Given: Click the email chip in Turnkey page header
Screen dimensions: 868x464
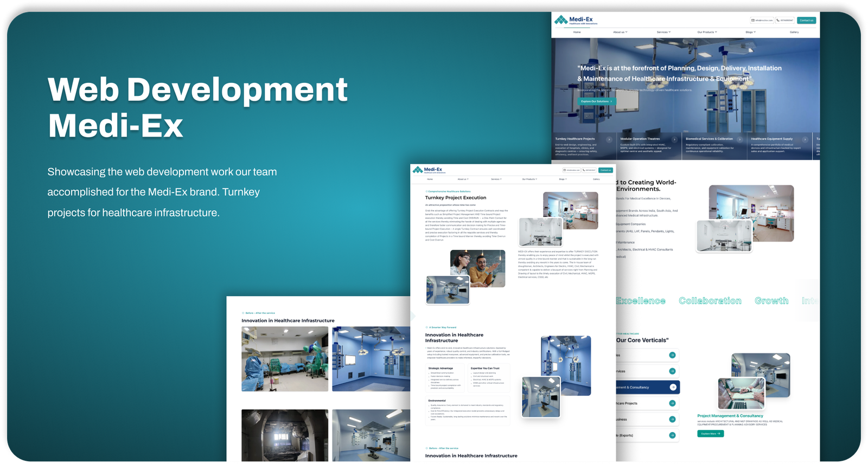Looking at the screenshot, I should pyautogui.click(x=572, y=170).
